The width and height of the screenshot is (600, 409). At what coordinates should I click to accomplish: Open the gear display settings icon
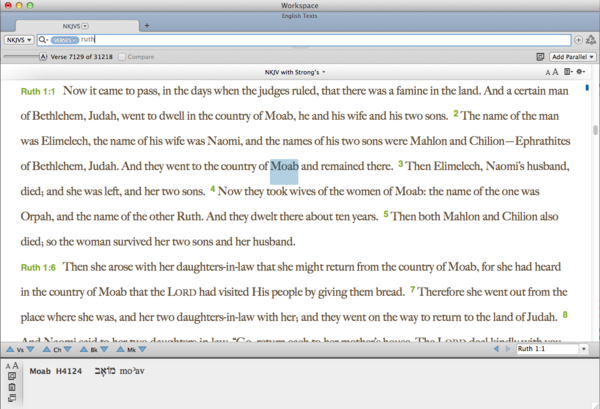pyautogui.click(x=582, y=73)
